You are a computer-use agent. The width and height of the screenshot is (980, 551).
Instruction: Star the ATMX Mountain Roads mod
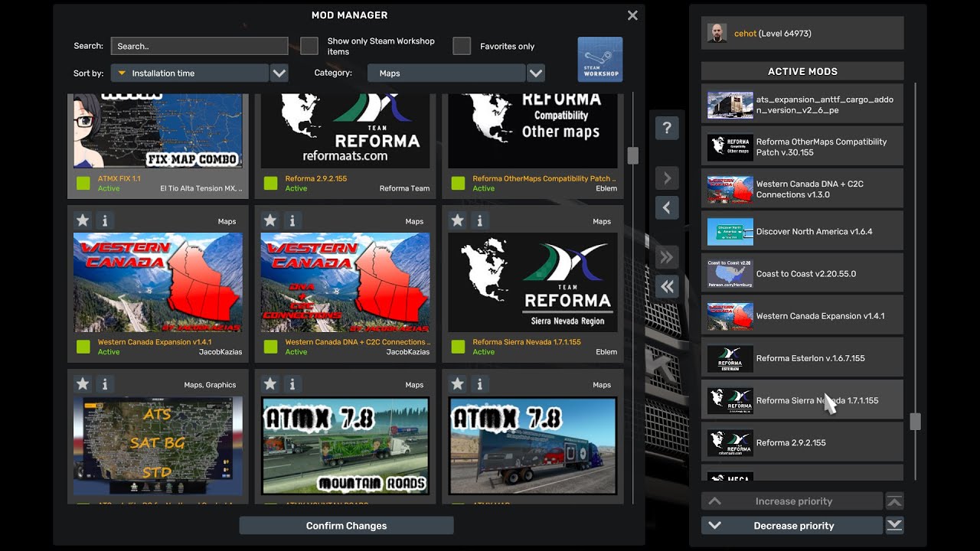coord(269,384)
